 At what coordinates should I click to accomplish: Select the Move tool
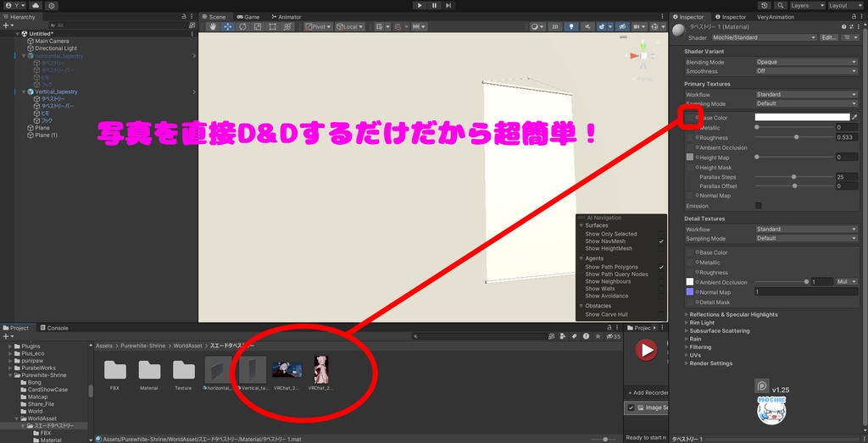[x=228, y=26]
